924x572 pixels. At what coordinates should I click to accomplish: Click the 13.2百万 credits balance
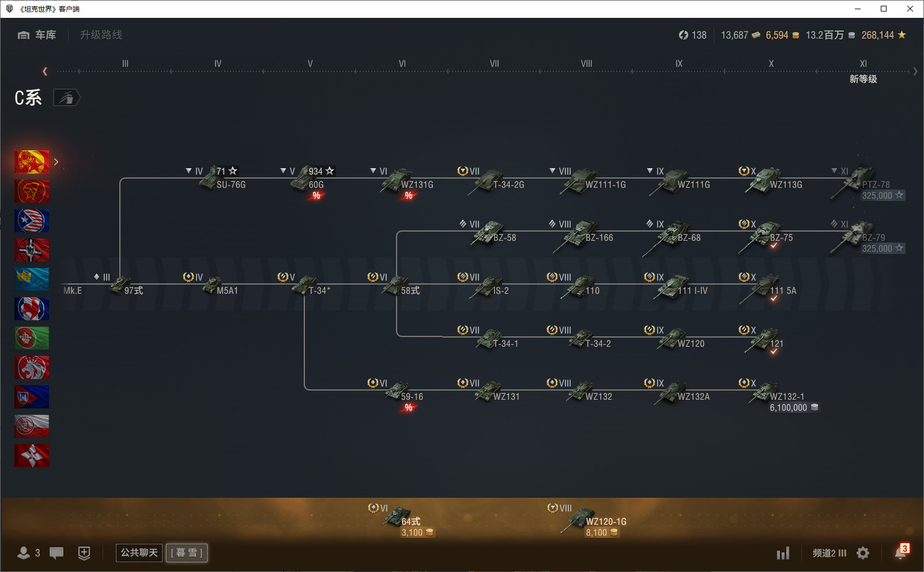tap(831, 35)
